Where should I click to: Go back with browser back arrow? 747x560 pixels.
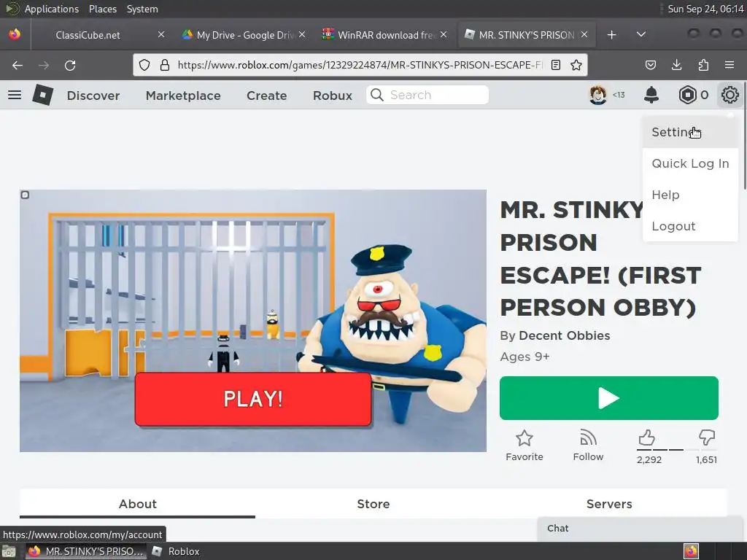(x=18, y=65)
